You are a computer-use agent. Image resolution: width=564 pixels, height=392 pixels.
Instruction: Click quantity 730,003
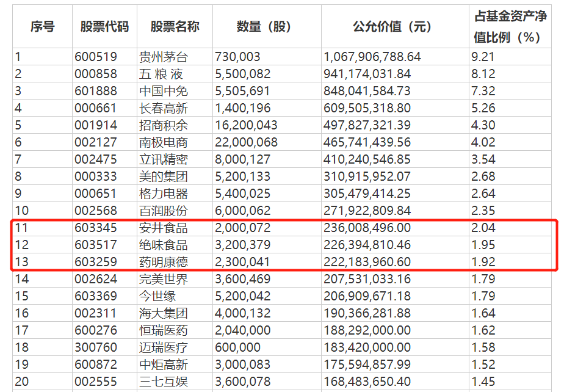(237, 57)
